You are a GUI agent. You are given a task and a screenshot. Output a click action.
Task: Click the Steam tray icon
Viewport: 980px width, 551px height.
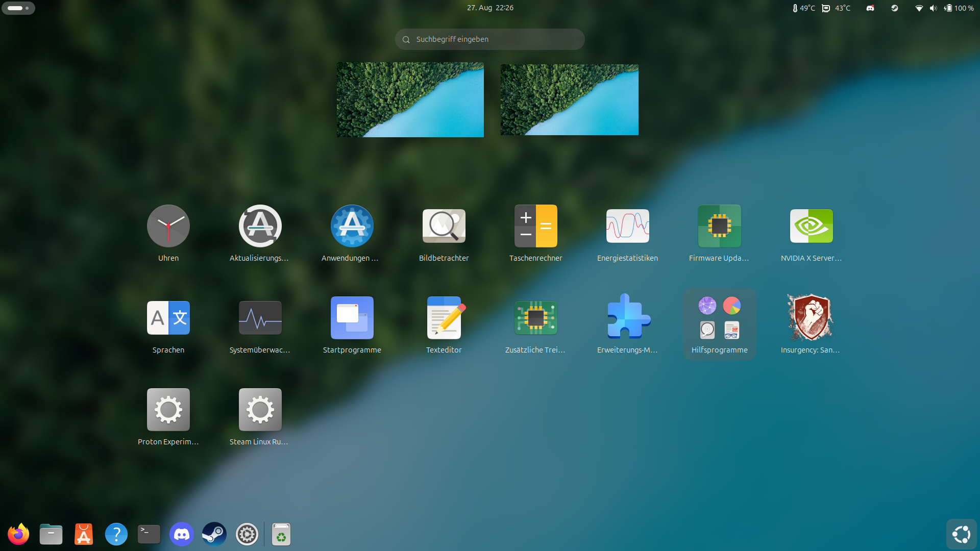(x=895, y=8)
